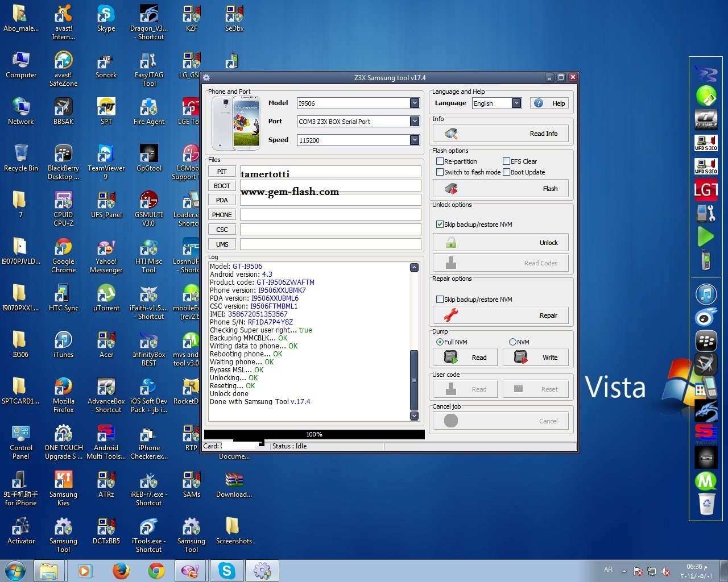Open Firefox from the taskbar

click(x=121, y=571)
